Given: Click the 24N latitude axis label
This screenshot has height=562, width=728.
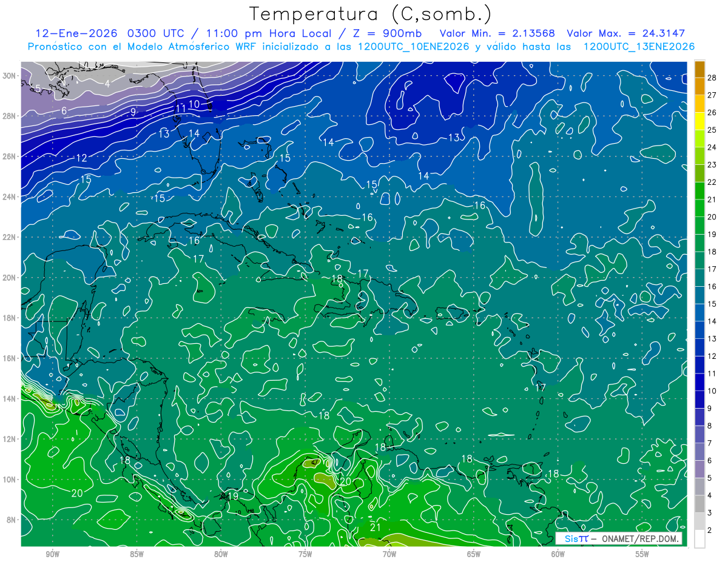Looking at the screenshot, I should tap(10, 196).
